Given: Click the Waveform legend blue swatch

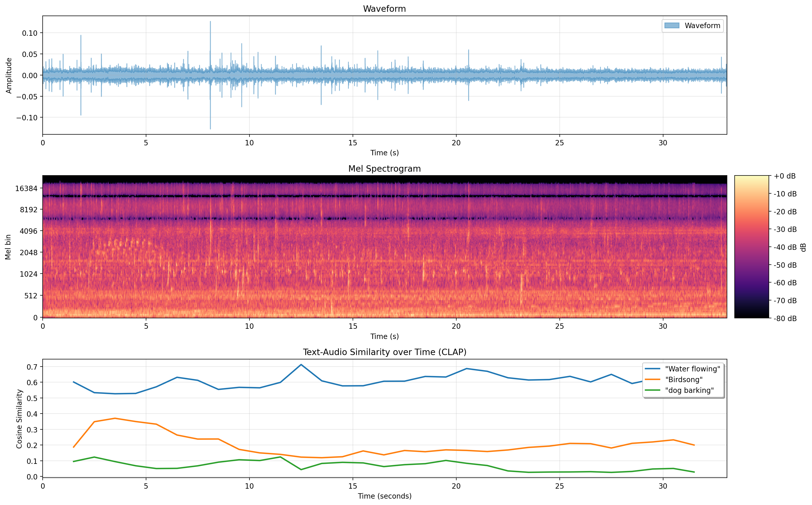Looking at the screenshot, I should [x=672, y=26].
